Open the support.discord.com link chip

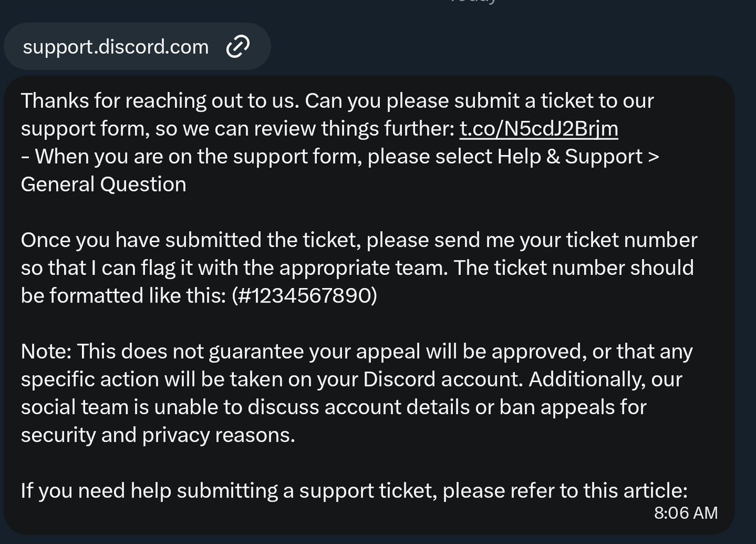click(136, 46)
